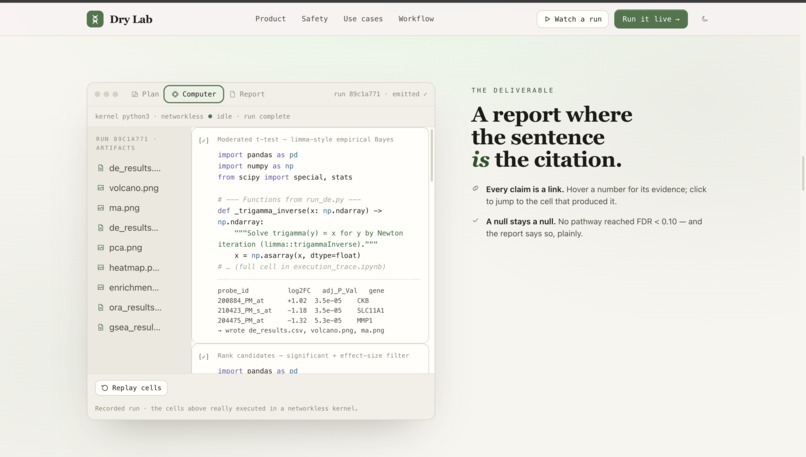Open the ora_results... artifact name
Viewport: 806px width, 457px height.
[135, 307]
